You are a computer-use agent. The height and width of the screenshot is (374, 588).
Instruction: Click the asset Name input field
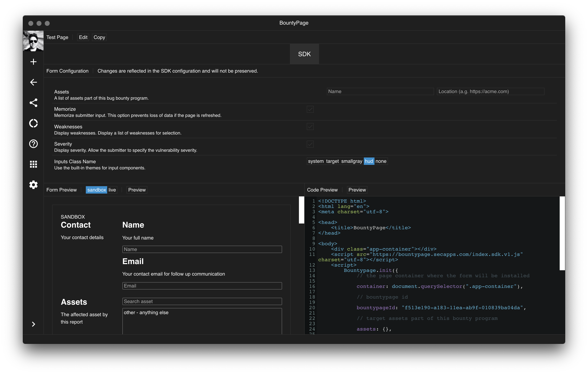click(380, 91)
